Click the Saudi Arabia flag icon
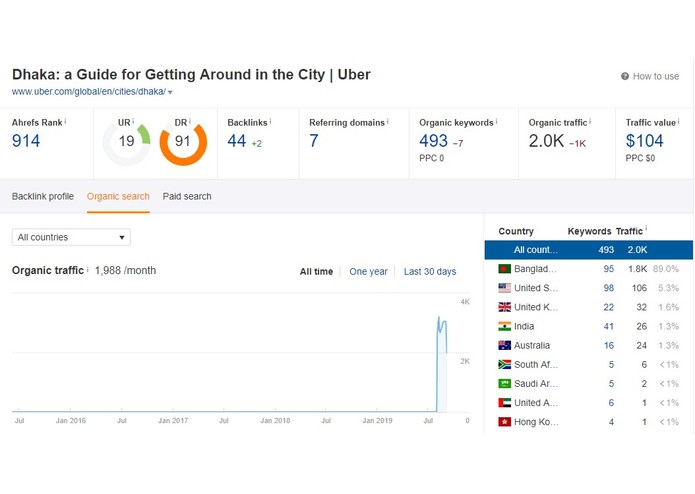Image resolution: width=695 pixels, height=494 pixels. click(x=504, y=383)
